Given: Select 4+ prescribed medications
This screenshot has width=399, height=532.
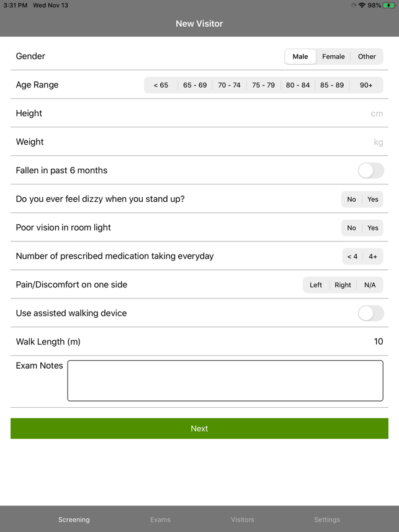Looking at the screenshot, I should click(373, 256).
